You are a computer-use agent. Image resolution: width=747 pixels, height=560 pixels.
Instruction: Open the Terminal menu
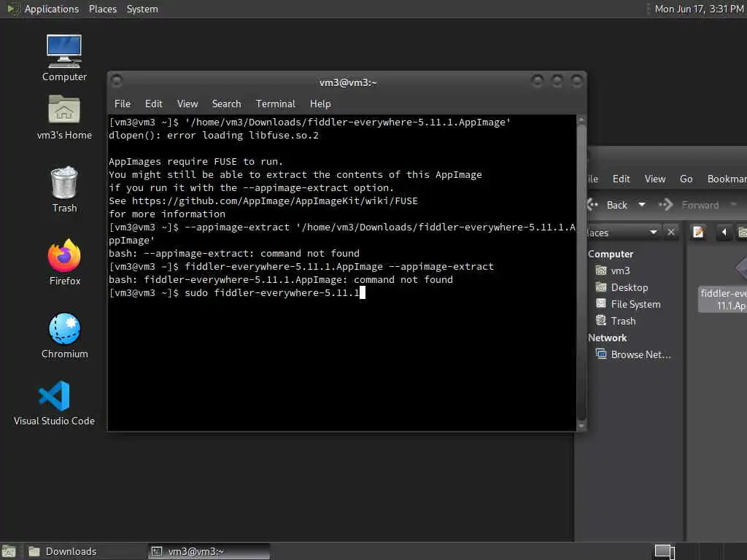point(275,104)
